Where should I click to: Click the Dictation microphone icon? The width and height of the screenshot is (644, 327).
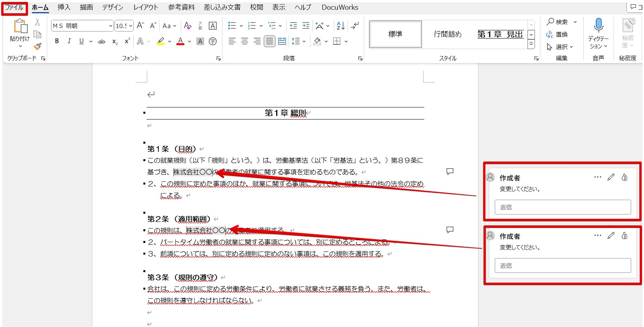[598, 25]
